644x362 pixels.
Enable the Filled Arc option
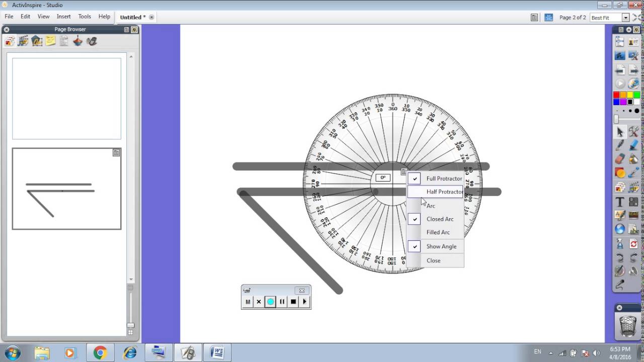point(435,232)
